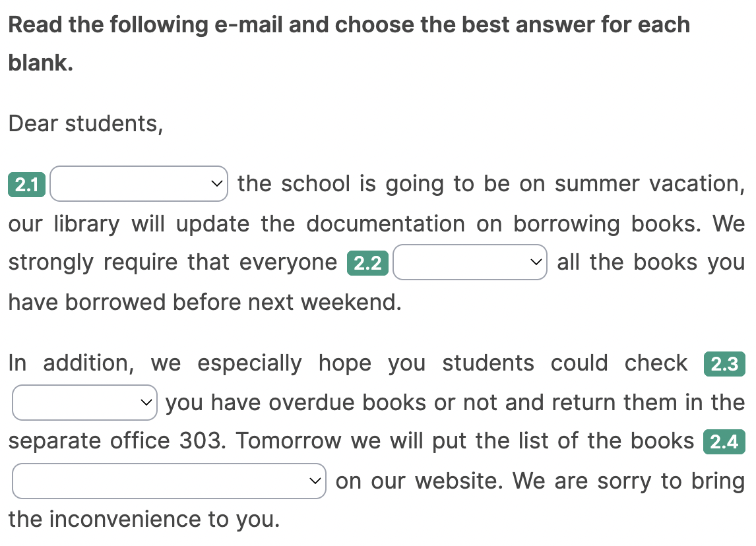The height and width of the screenshot is (546, 756).
Task: Select the green 2.4 question badge
Action: point(724,442)
